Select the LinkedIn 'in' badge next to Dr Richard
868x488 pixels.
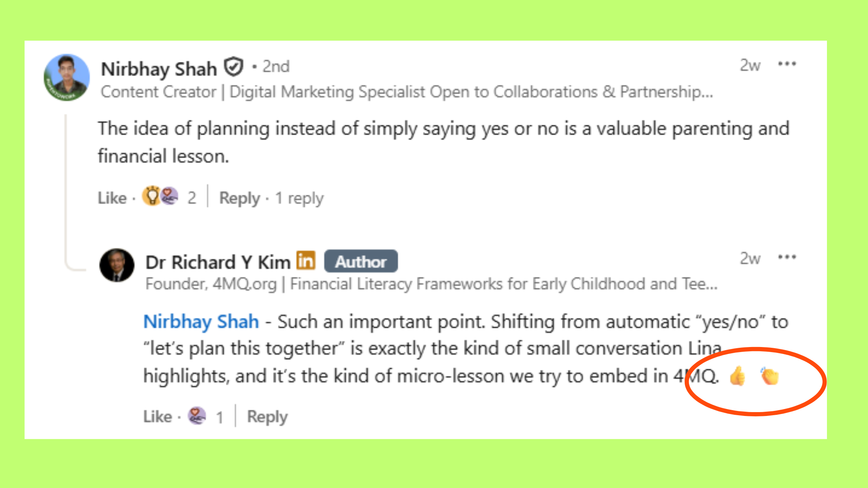306,261
